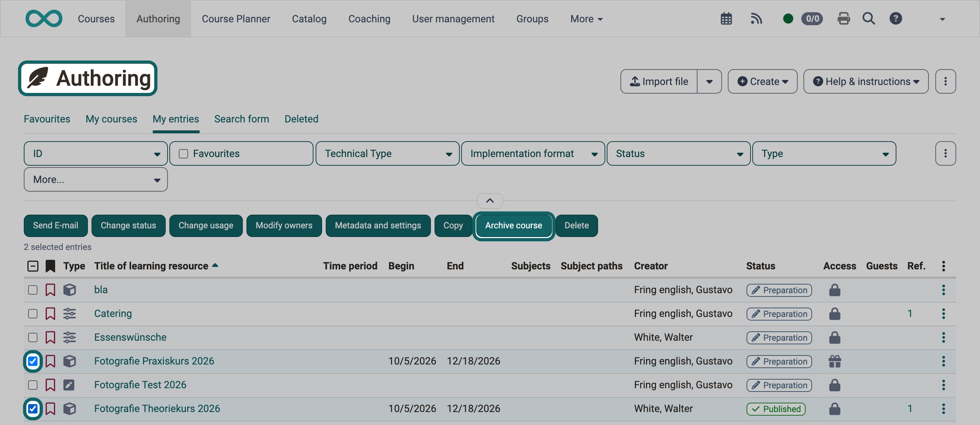Select the Catering row checkbox
The height and width of the screenshot is (425, 980).
click(x=33, y=314)
